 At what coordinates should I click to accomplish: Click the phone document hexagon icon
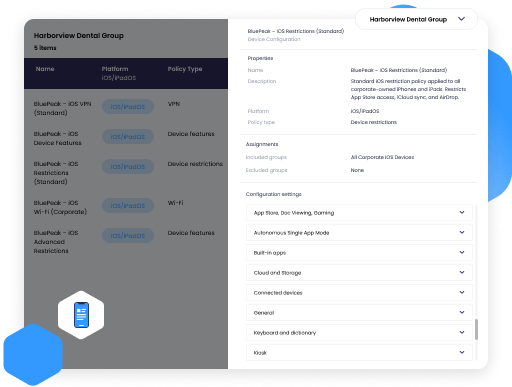81,315
